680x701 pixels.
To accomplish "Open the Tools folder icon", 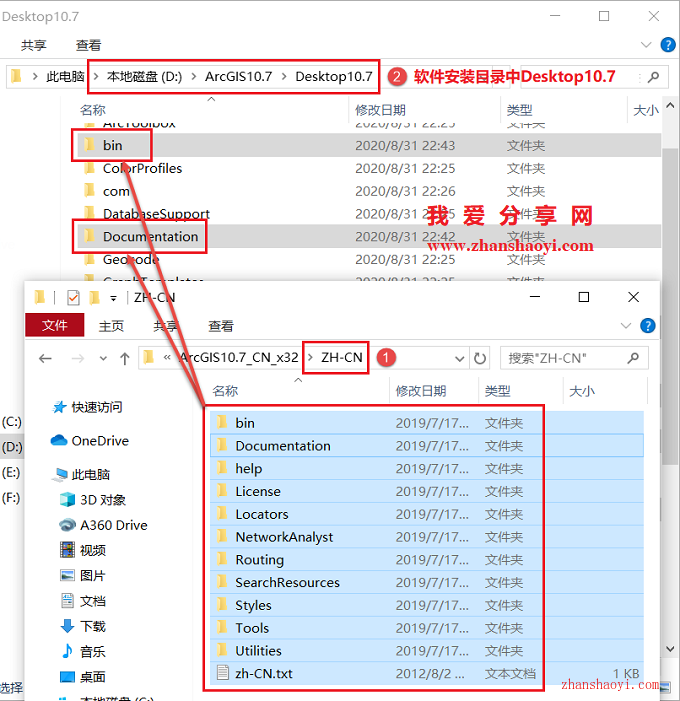I will pos(222,627).
